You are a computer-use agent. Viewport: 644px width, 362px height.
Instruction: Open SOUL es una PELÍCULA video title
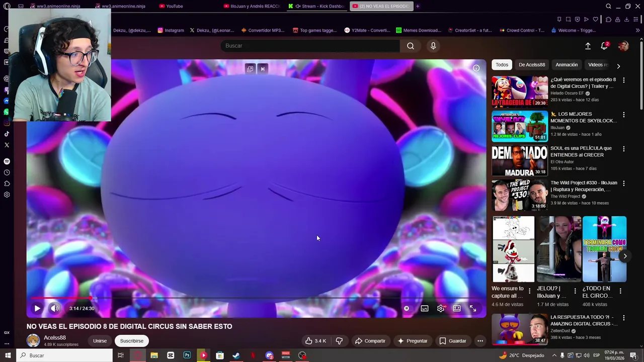pos(581,151)
